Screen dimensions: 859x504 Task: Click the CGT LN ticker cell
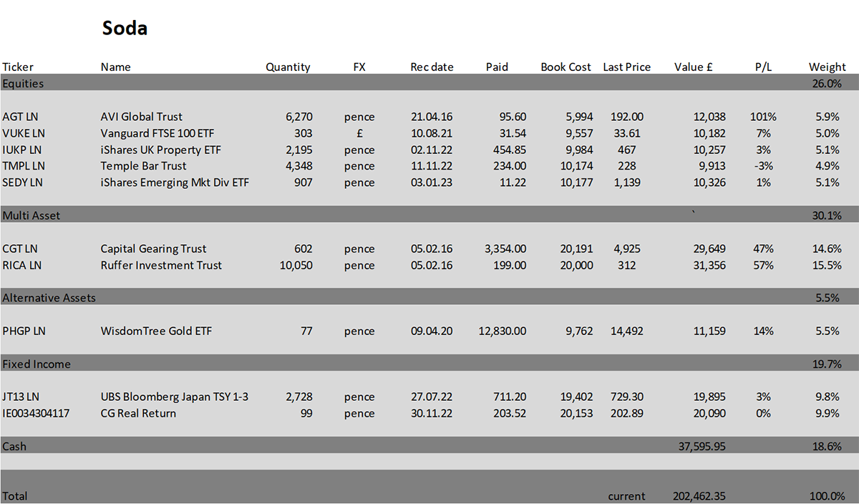(19, 249)
